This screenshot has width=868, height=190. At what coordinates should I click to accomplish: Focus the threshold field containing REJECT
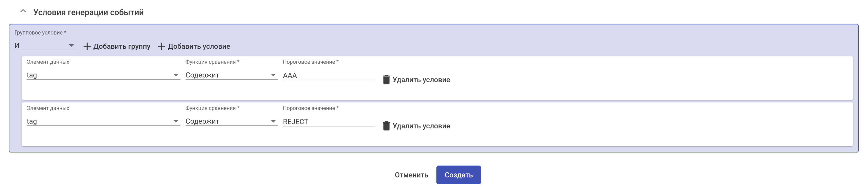328,122
